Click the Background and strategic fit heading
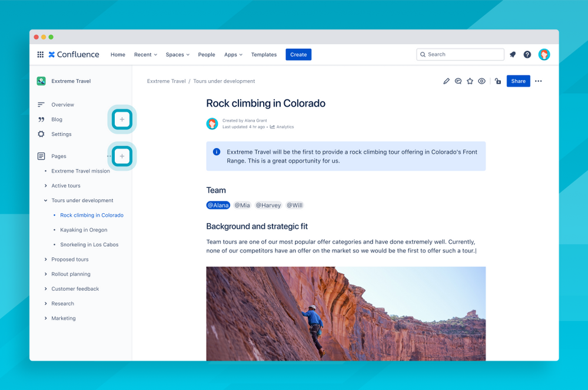588x390 pixels. pos(257,226)
